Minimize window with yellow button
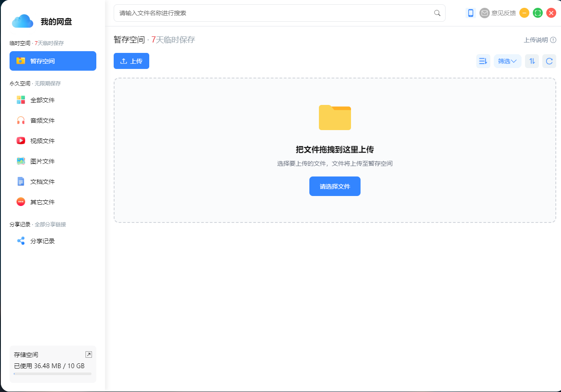561x392 pixels. click(x=524, y=13)
